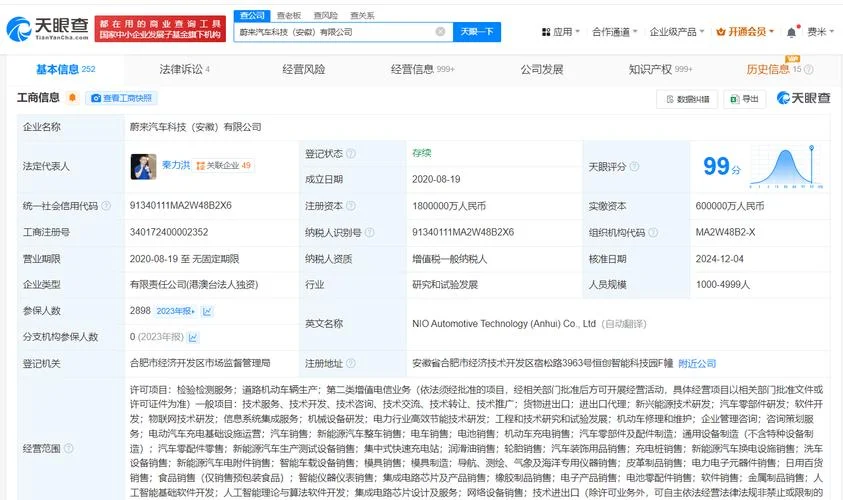Click the insured count 2898
The width and height of the screenshot is (843, 500).
[x=140, y=311]
